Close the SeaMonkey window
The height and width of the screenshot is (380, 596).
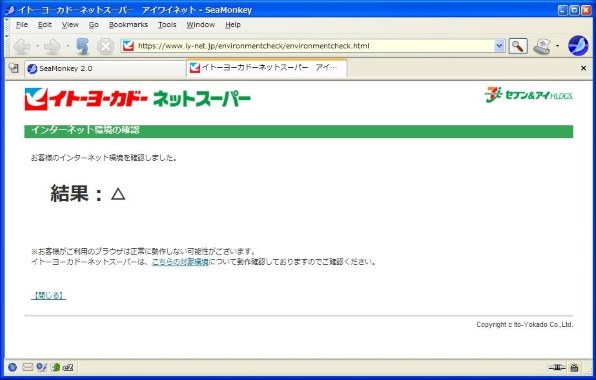pos(586,10)
